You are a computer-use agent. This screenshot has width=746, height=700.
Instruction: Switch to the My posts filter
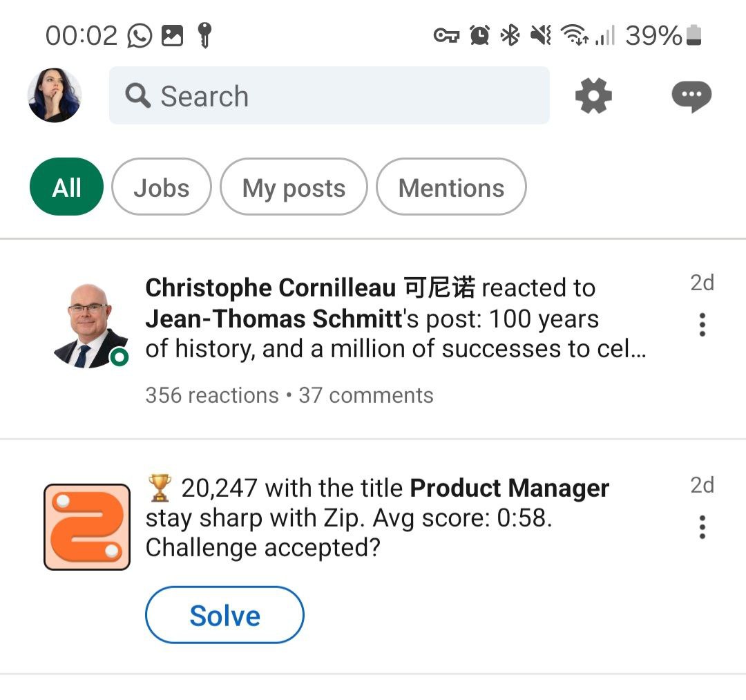point(294,187)
